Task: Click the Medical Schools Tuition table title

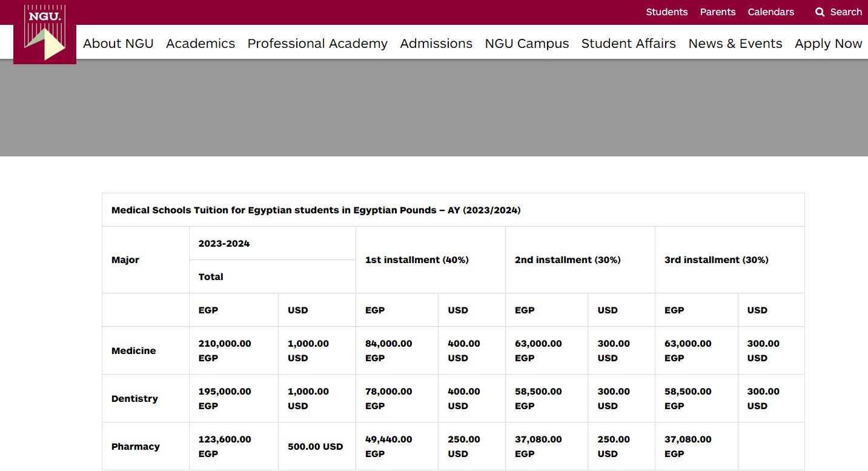Action: point(316,210)
